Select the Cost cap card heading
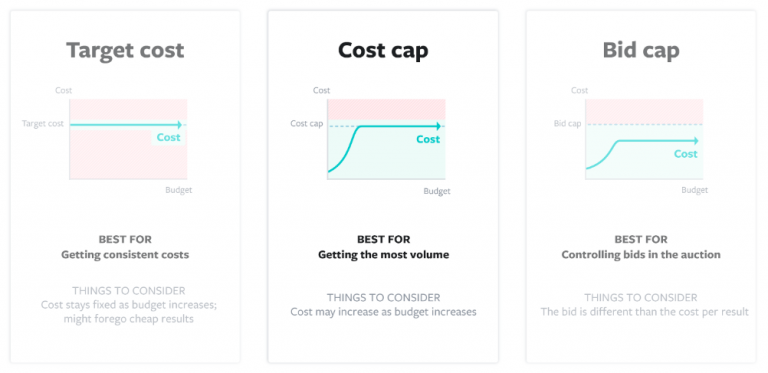This screenshot has width=768, height=373. click(x=383, y=50)
